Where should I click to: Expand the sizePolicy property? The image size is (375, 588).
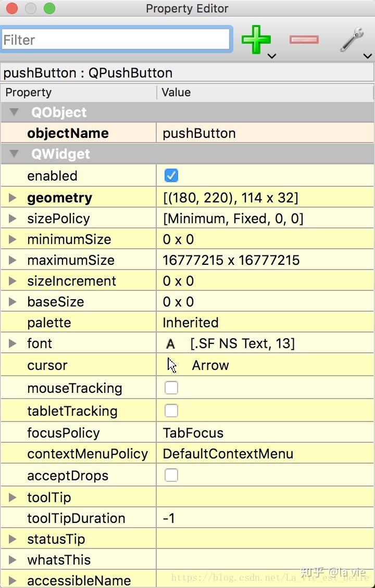[x=12, y=218]
